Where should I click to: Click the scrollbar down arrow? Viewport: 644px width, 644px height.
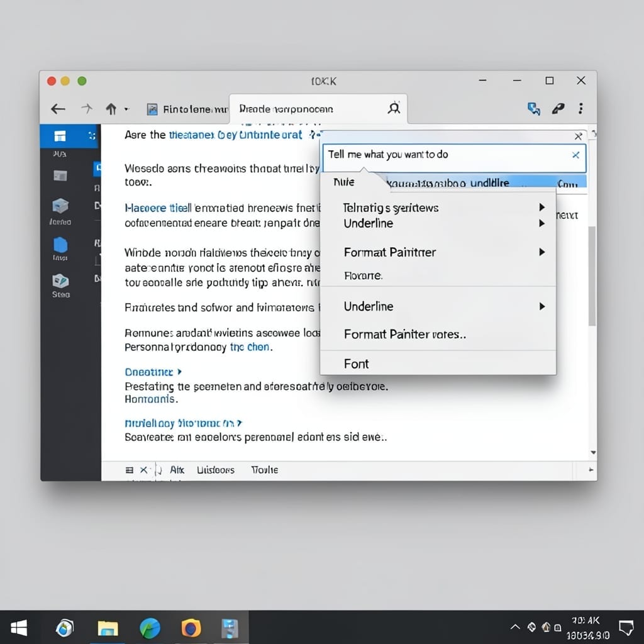[592, 453]
